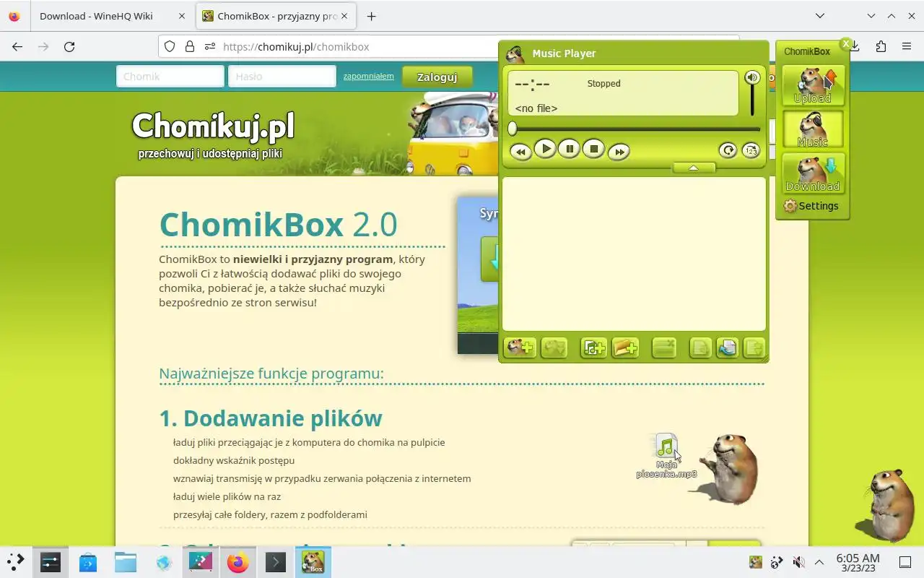
Task: Click the Zaloguj login button
Action: click(437, 77)
